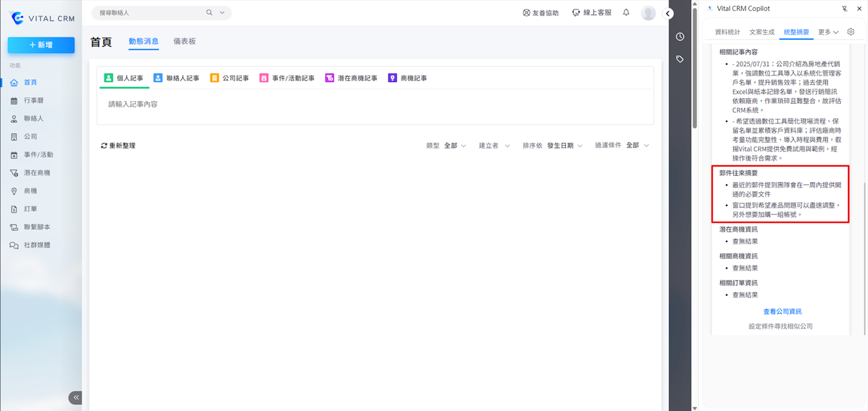The image size is (868, 411).
Task: Unpin the Vital CRM Copilot panel
Action: point(845,9)
